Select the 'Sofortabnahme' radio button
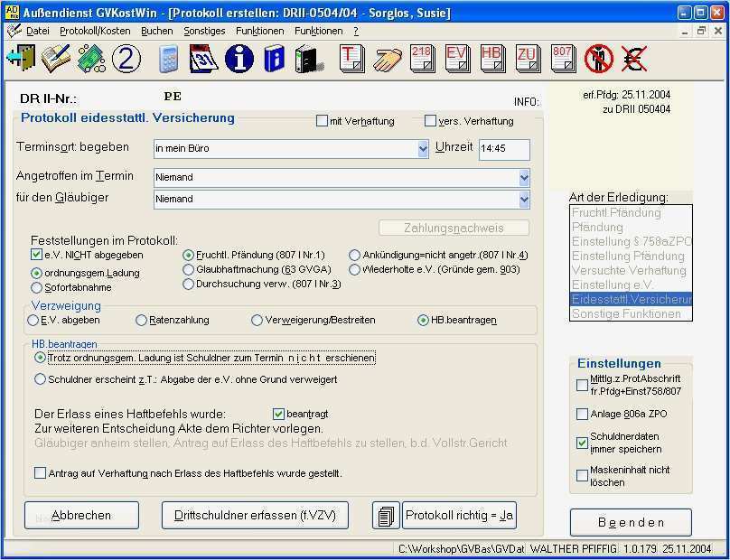This screenshot has height=560, width=730. (x=36, y=288)
